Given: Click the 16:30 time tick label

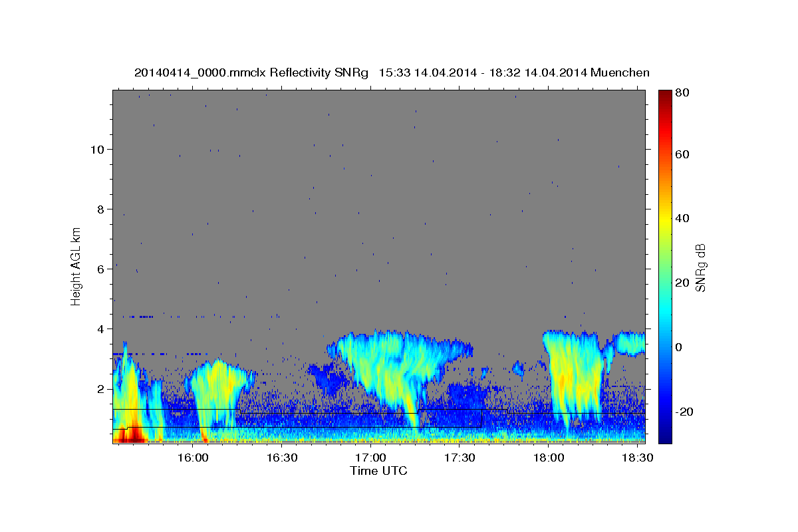Looking at the screenshot, I should tap(281, 458).
